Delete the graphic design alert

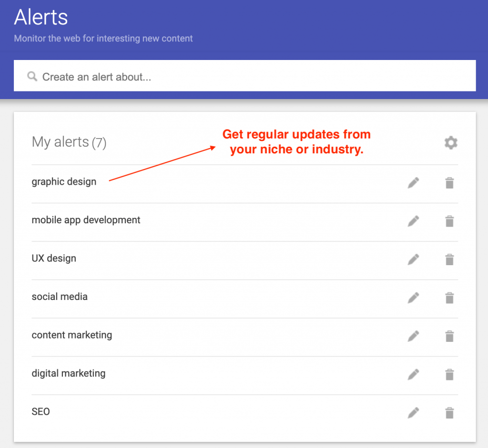tap(449, 183)
